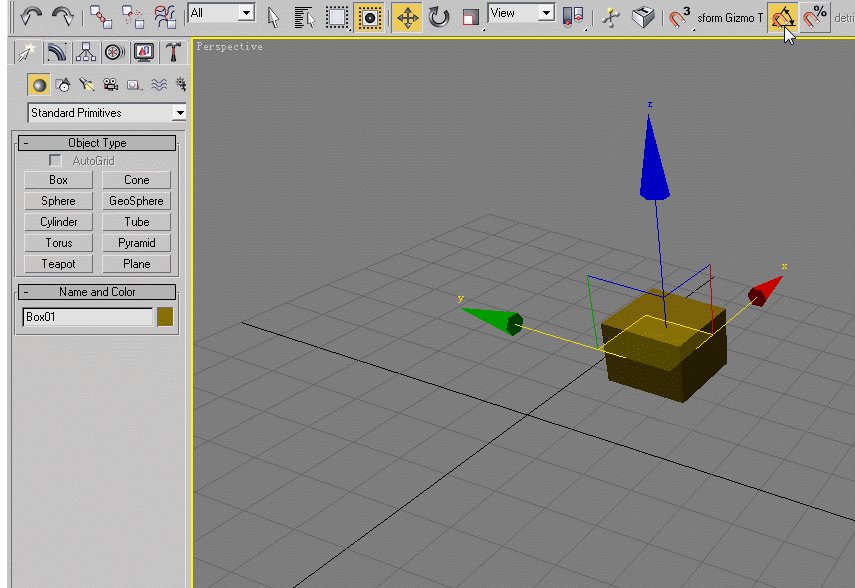Open Select by Name list tool

tap(304, 17)
